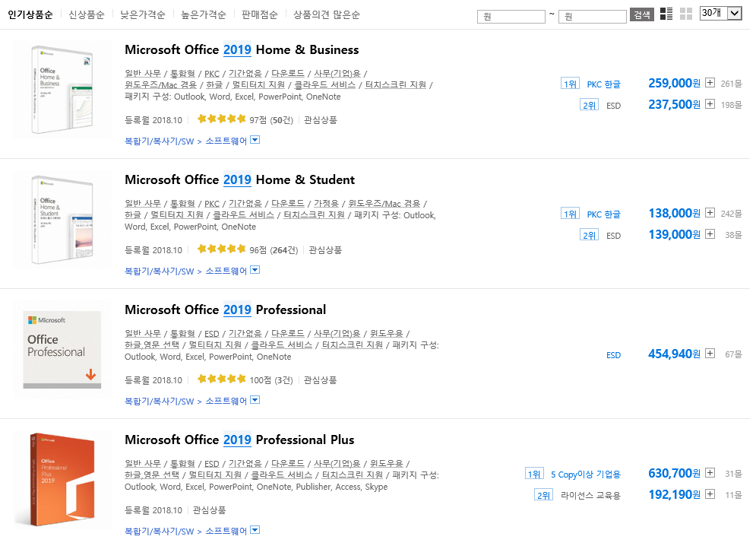Screen dimensions: 756x546
Task: Open orange Professional Plus box thumbnail
Action: pyautogui.click(x=62, y=479)
